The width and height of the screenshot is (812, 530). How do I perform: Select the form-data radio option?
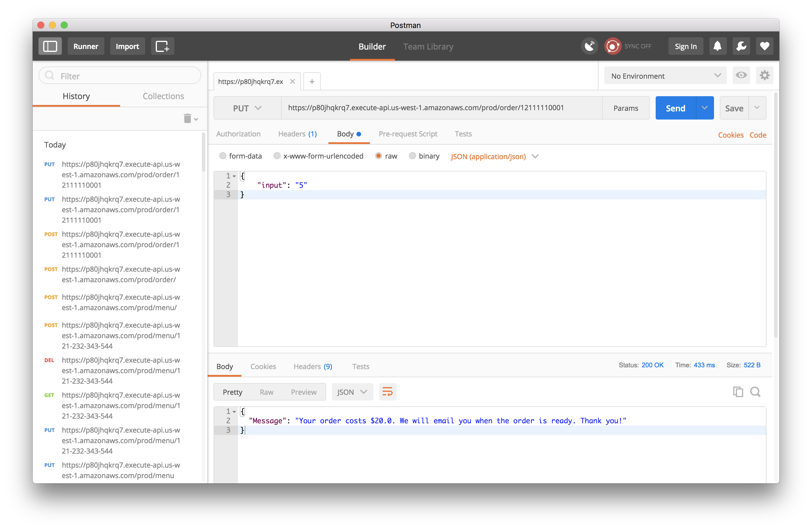223,156
